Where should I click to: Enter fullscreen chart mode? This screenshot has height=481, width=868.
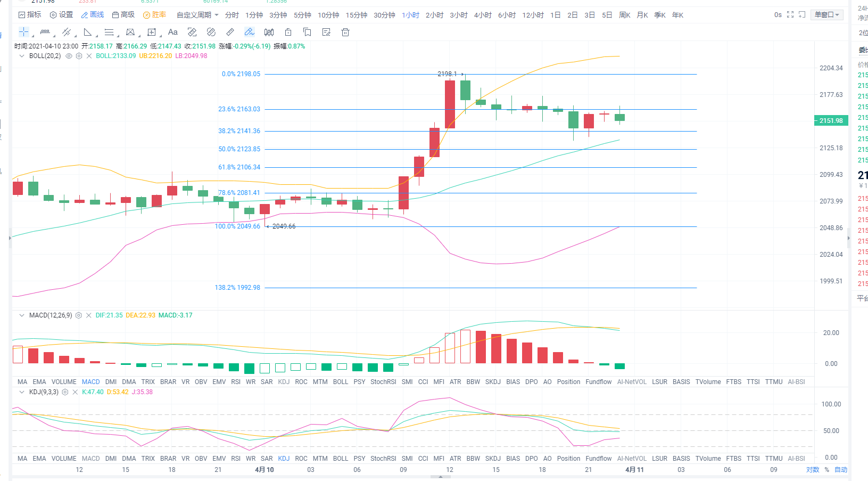tap(790, 15)
